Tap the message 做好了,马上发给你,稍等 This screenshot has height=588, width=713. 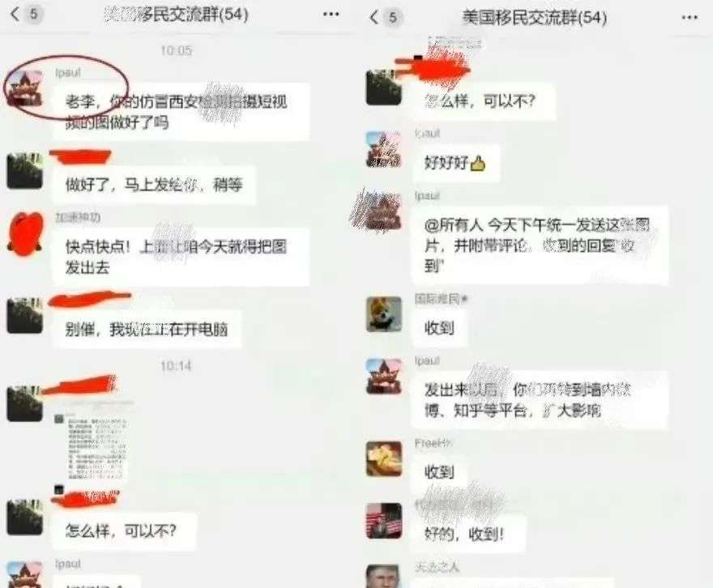pos(154,185)
